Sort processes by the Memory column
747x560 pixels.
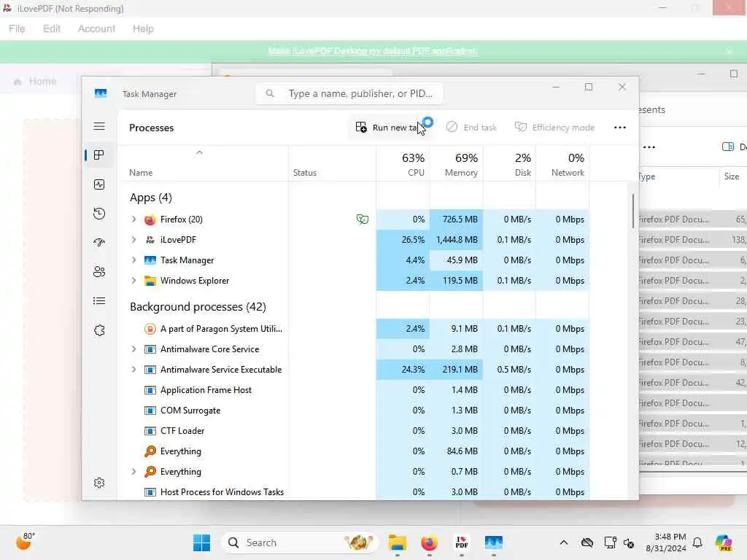coord(456,164)
